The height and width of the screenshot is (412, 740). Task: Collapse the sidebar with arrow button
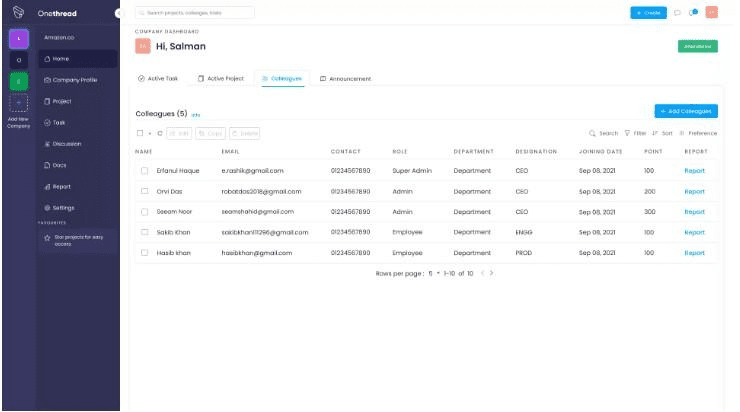pyautogui.click(x=118, y=13)
